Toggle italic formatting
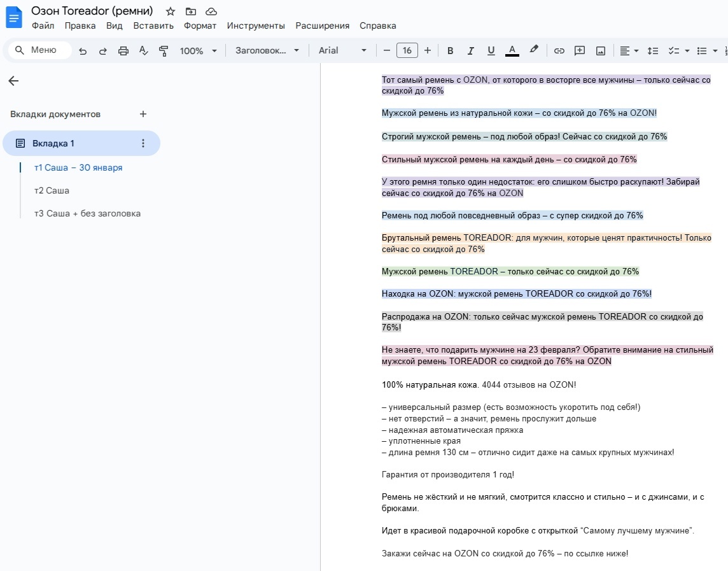Image resolution: width=728 pixels, height=571 pixels. [470, 51]
